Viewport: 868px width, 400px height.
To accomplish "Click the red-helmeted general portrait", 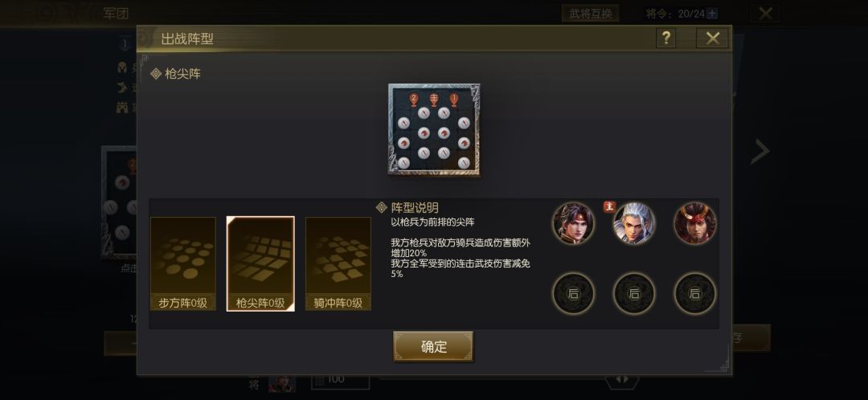I will (x=694, y=223).
